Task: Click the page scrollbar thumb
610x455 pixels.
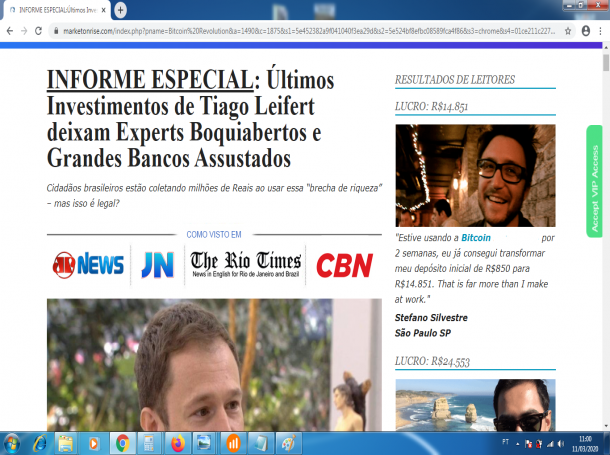Action: [606, 63]
